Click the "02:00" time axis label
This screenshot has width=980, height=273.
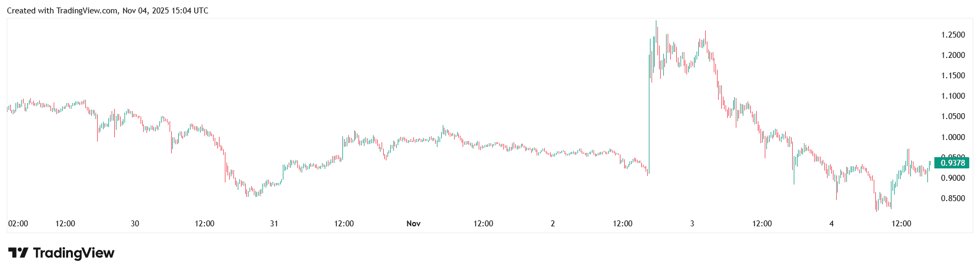coord(18,224)
